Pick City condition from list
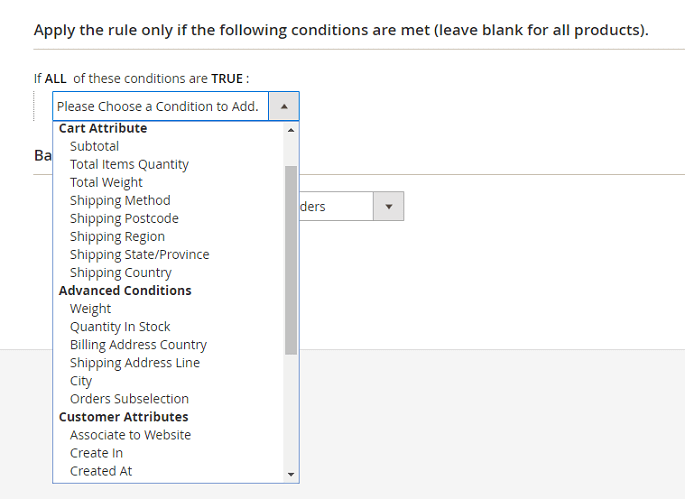This screenshot has width=685, height=499. [x=81, y=380]
